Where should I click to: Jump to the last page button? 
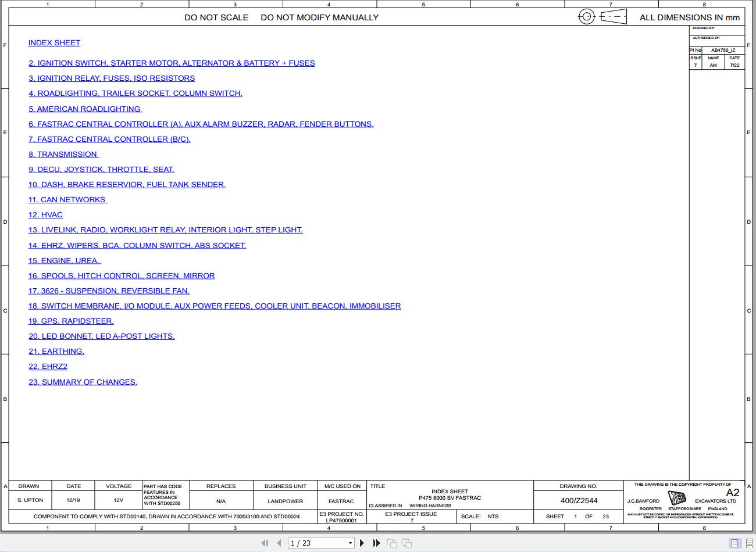tap(376, 543)
